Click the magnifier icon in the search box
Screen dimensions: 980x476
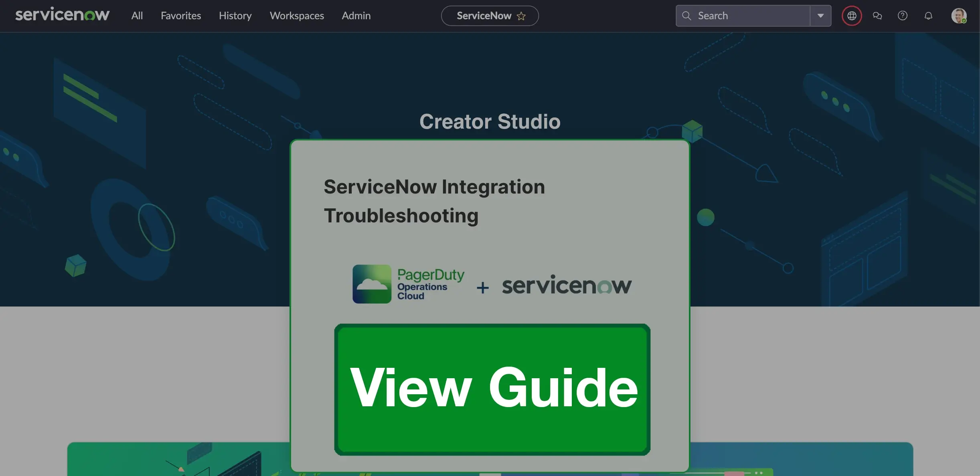[686, 16]
